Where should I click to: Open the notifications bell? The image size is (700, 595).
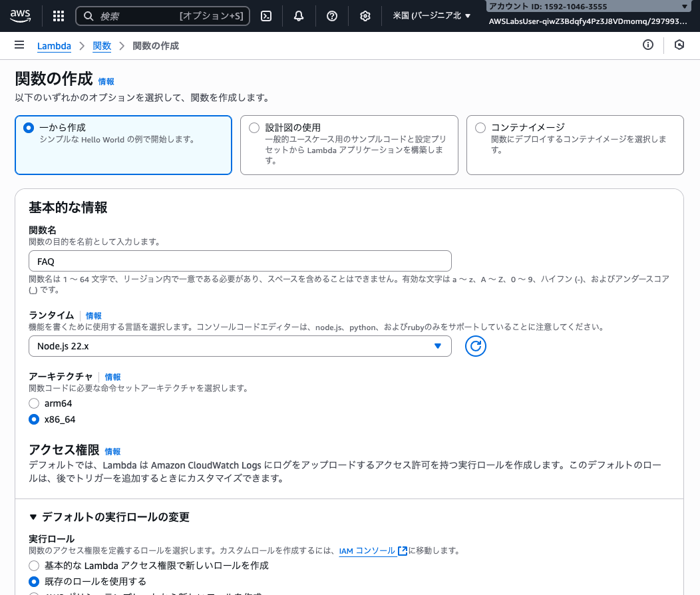pos(299,16)
